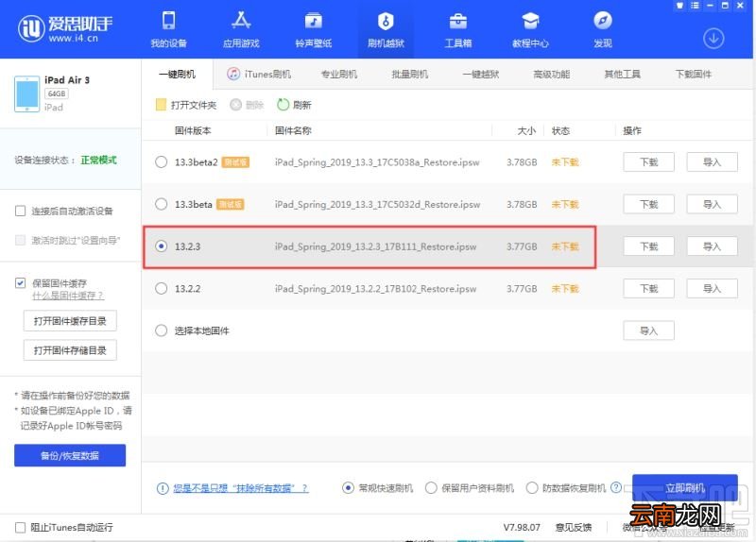The height and width of the screenshot is (542, 756).
Task: Import firmware for the 13.2.3 row
Action: [713, 246]
